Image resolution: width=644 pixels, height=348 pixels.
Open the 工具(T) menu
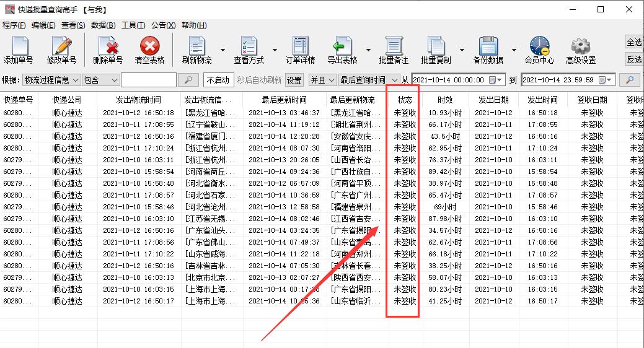click(133, 25)
